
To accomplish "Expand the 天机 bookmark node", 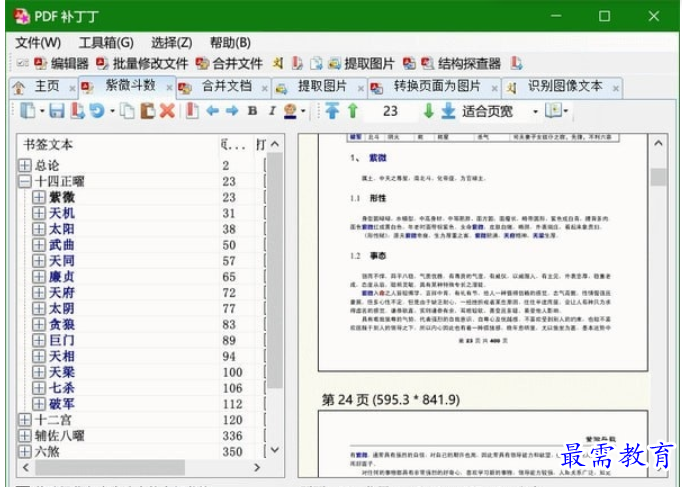I will pyautogui.click(x=39, y=213).
